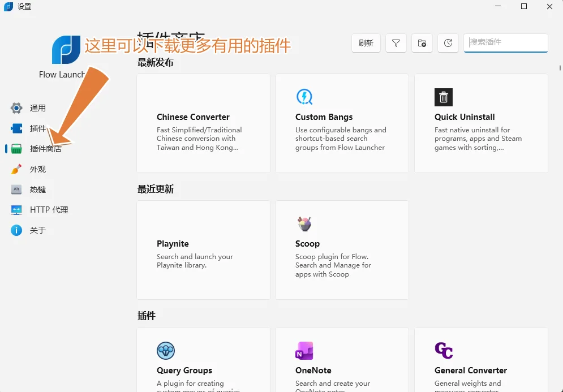The image size is (563, 392).
Task: Select the Quick Uninstall plugin title
Action: pyautogui.click(x=465, y=117)
